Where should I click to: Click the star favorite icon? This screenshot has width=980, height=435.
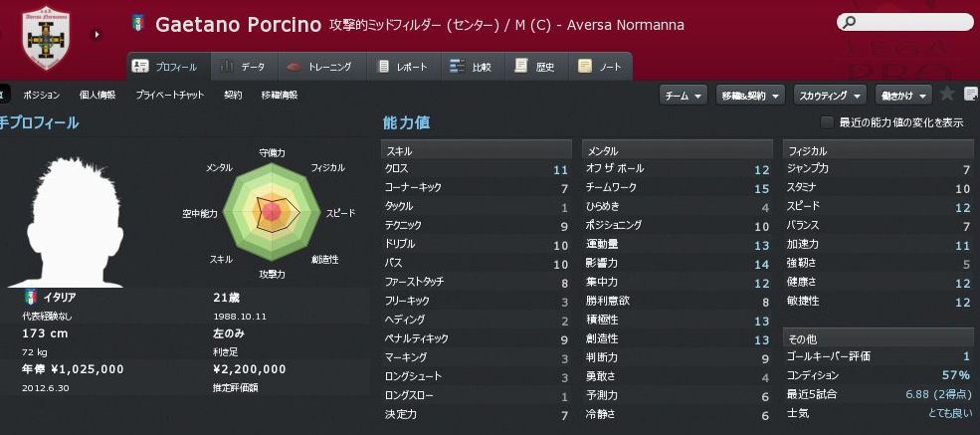pos(947,94)
